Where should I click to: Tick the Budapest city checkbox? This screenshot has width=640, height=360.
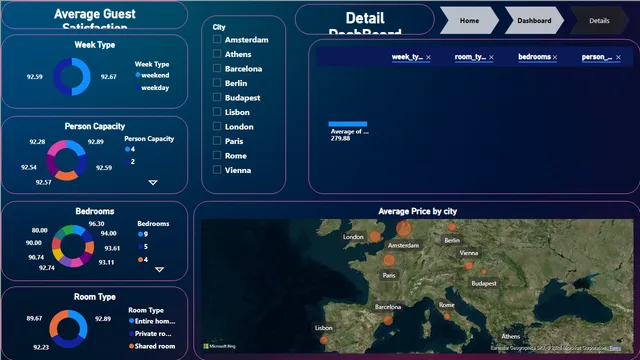217,97
